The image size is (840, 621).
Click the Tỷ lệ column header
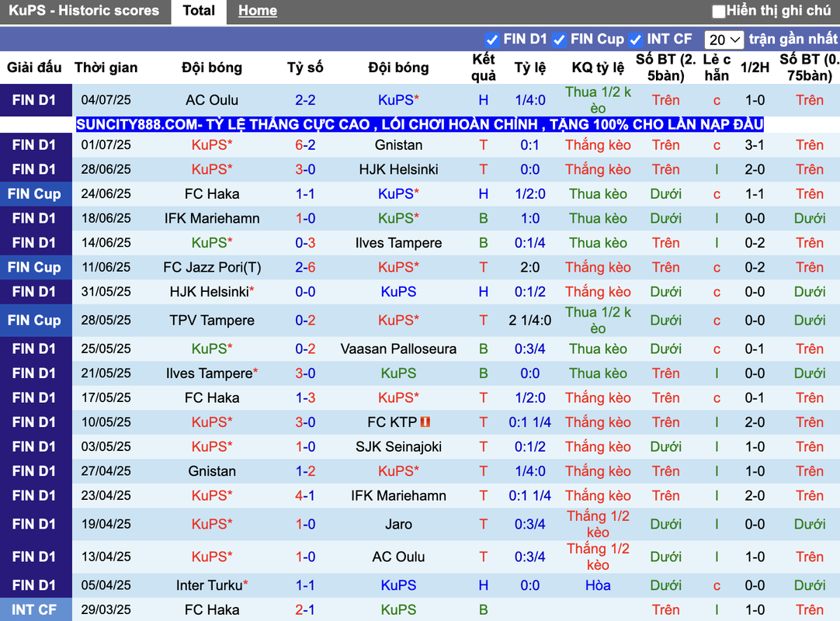[x=529, y=68]
